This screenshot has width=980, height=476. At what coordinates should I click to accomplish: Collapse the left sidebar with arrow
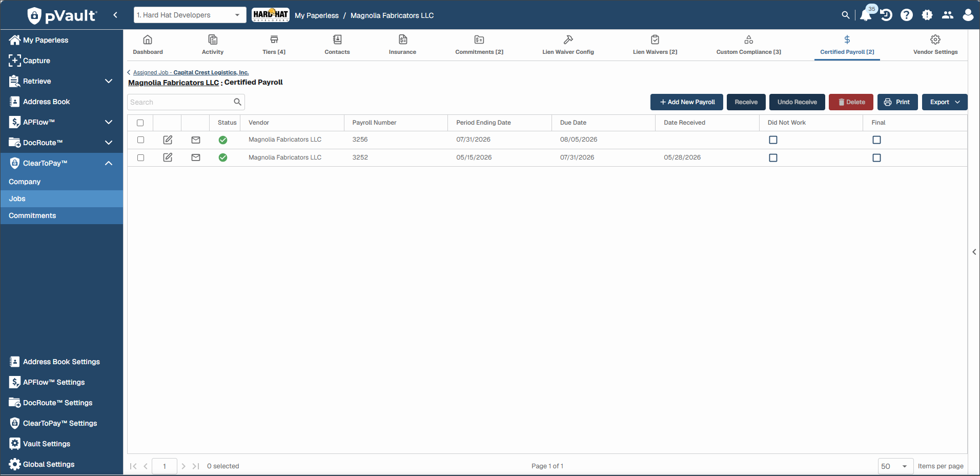pos(115,15)
